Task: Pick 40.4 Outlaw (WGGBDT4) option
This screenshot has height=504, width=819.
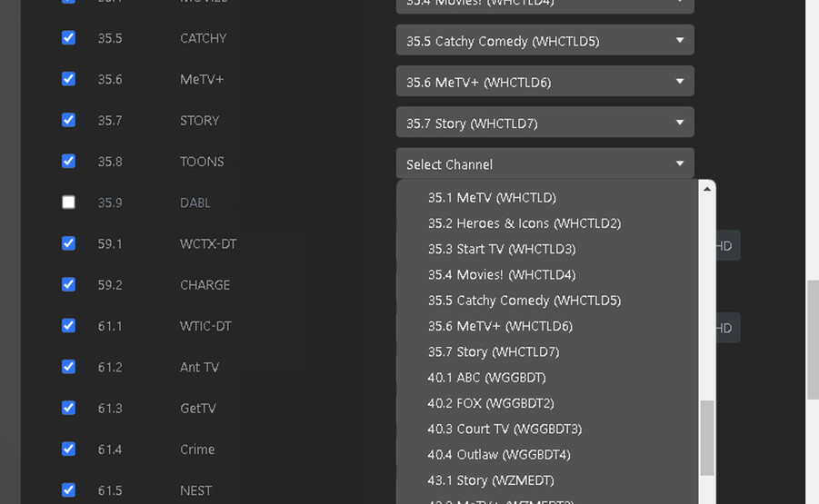Action: [499, 454]
